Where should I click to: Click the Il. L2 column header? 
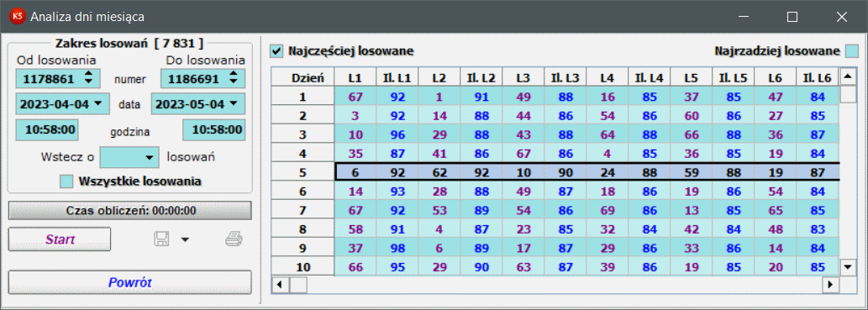click(481, 78)
